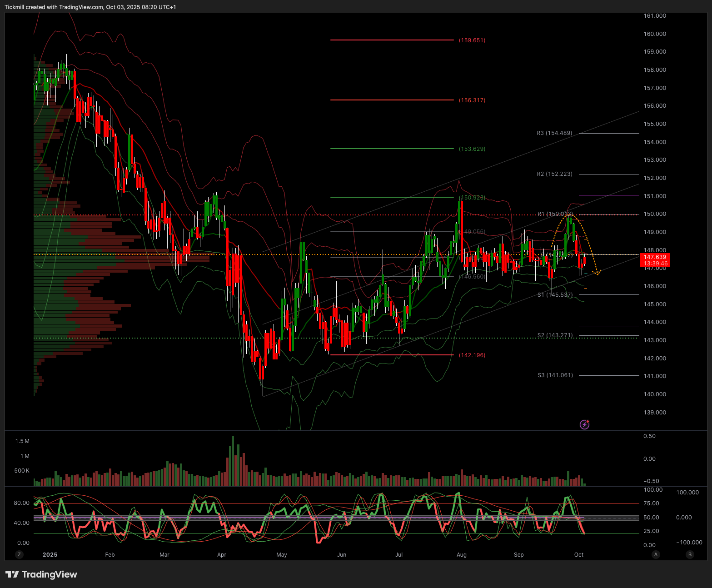Click the Oct label on time axis
This screenshot has height=588, width=712.
579,555
